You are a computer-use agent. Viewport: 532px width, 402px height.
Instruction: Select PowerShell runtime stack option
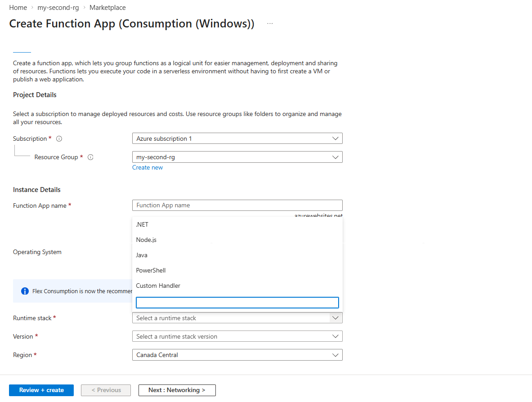tap(237, 270)
